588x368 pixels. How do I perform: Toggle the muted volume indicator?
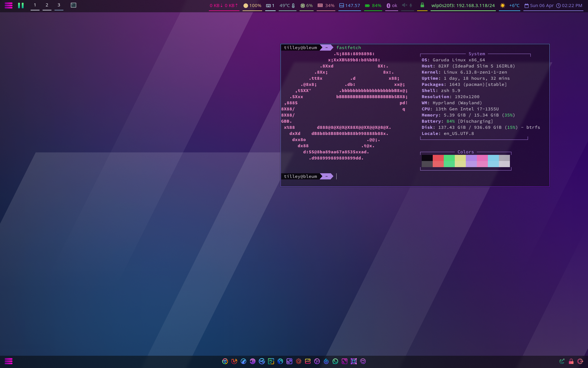pyautogui.click(x=405, y=5)
